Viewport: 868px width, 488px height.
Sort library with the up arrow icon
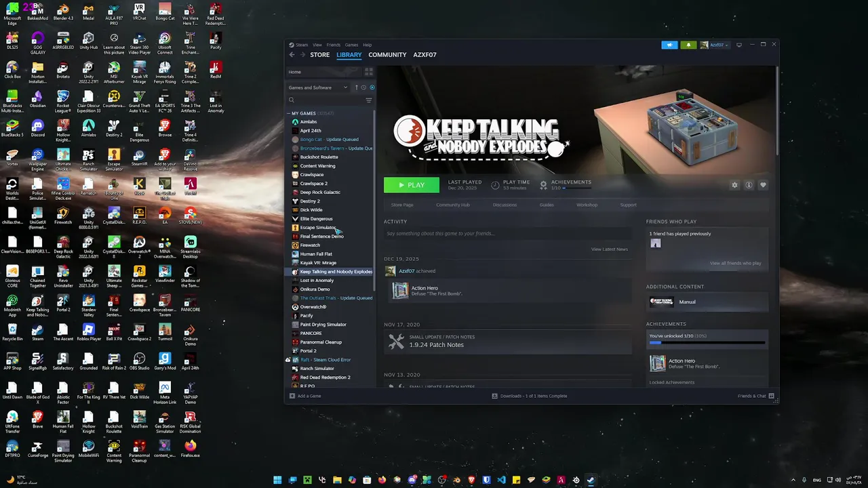(357, 87)
